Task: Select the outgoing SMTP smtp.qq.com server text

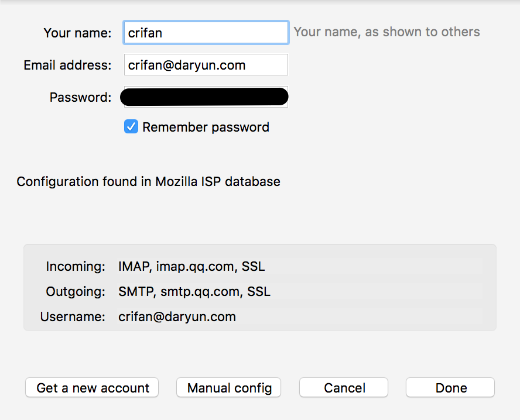Action: [x=194, y=291]
